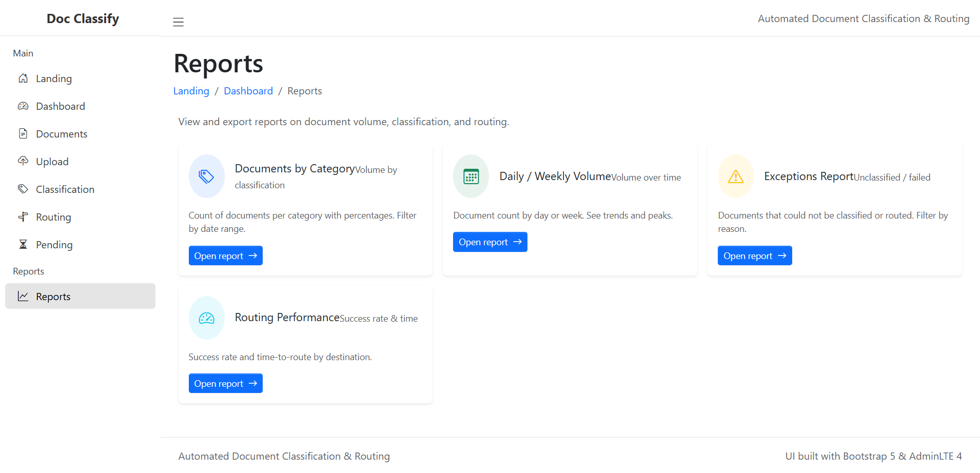Click the Upload cloud icon in sidebar

[x=23, y=161]
